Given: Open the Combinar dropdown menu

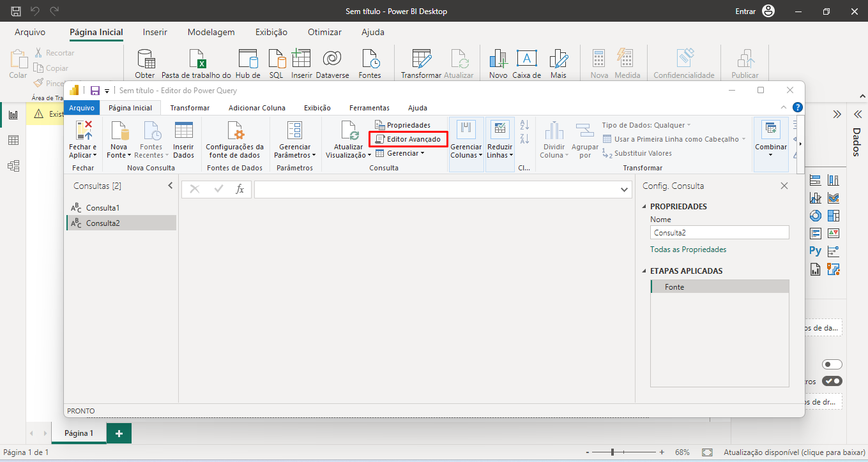Looking at the screenshot, I should (771, 147).
